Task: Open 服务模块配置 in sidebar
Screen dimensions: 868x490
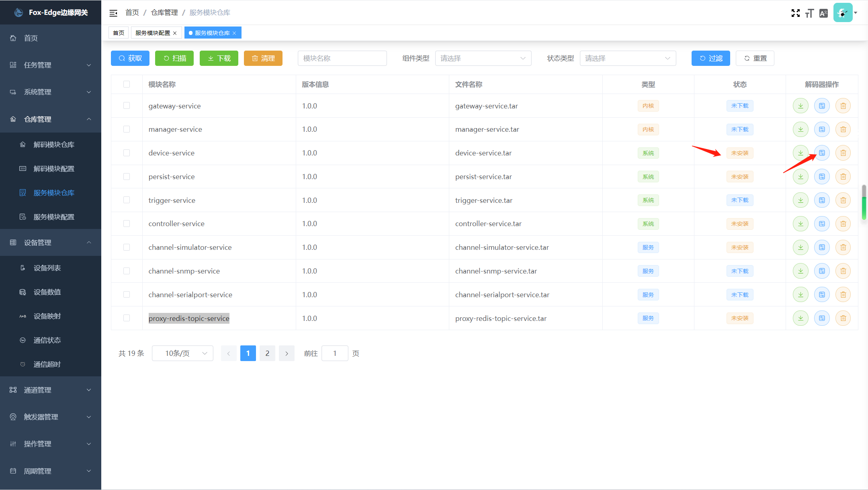Action: coord(51,217)
